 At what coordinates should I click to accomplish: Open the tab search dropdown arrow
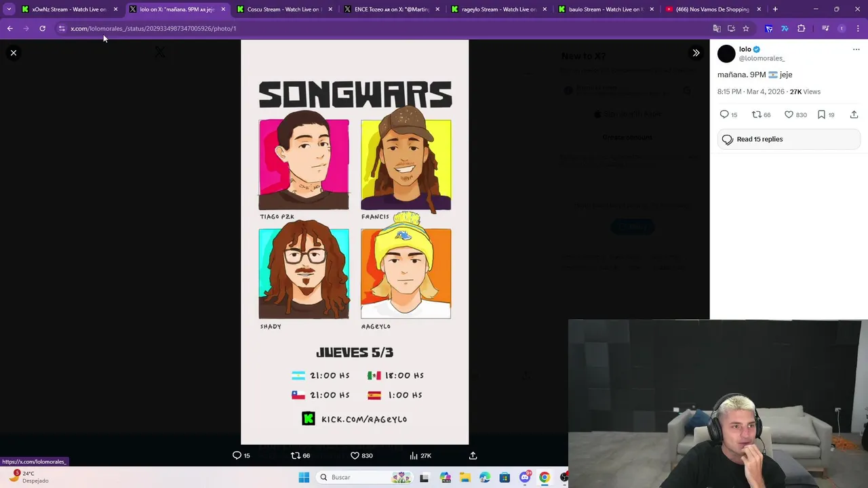tap(9, 9)
